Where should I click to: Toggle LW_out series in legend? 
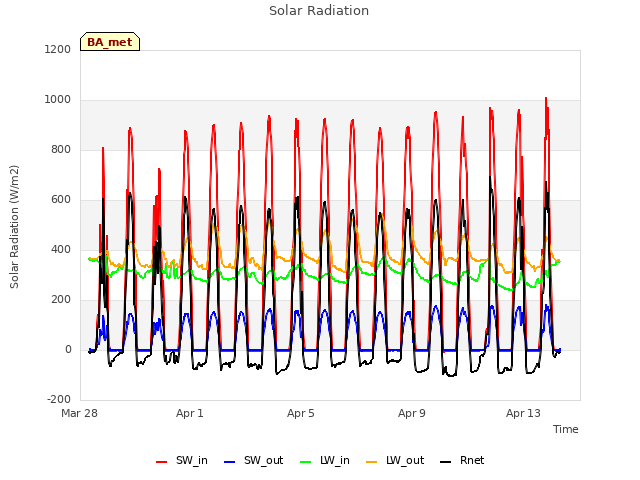pos(395,460)
